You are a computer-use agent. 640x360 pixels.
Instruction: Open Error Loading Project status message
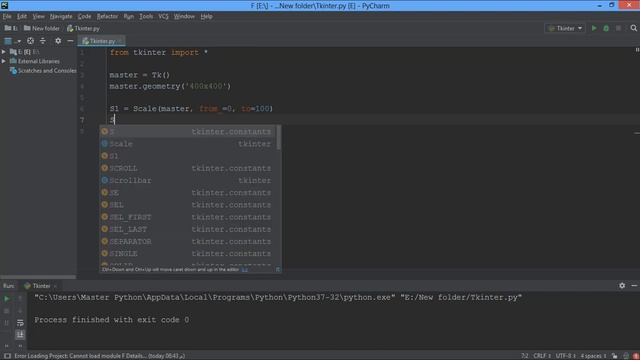point(100,356)
